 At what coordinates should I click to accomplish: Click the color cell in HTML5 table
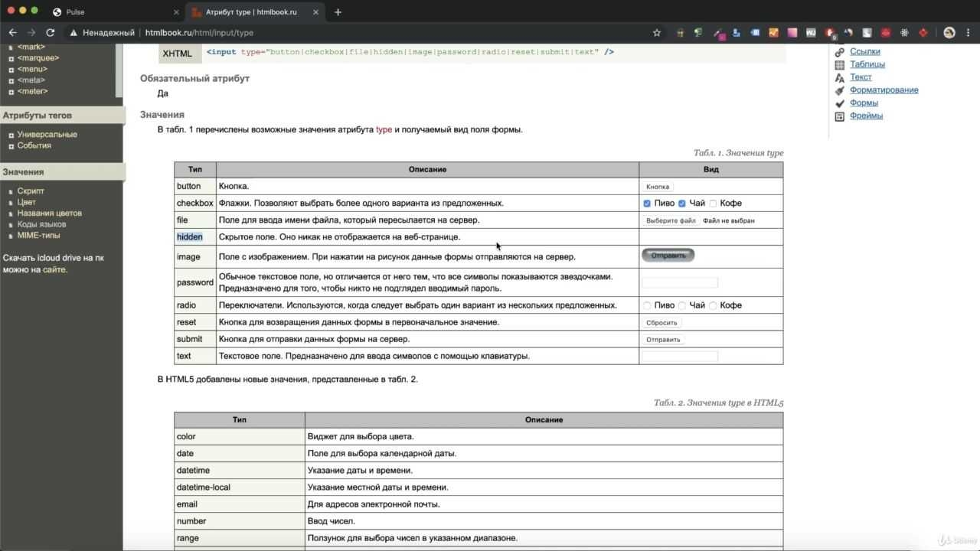click(240, 437)
